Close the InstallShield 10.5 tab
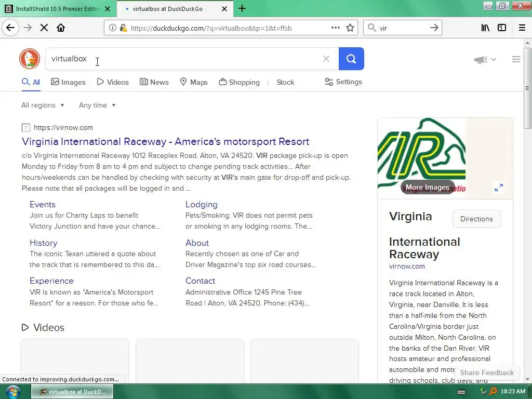Screen dimensions: 532x399 pyautogui.click(x=108, y=9)
